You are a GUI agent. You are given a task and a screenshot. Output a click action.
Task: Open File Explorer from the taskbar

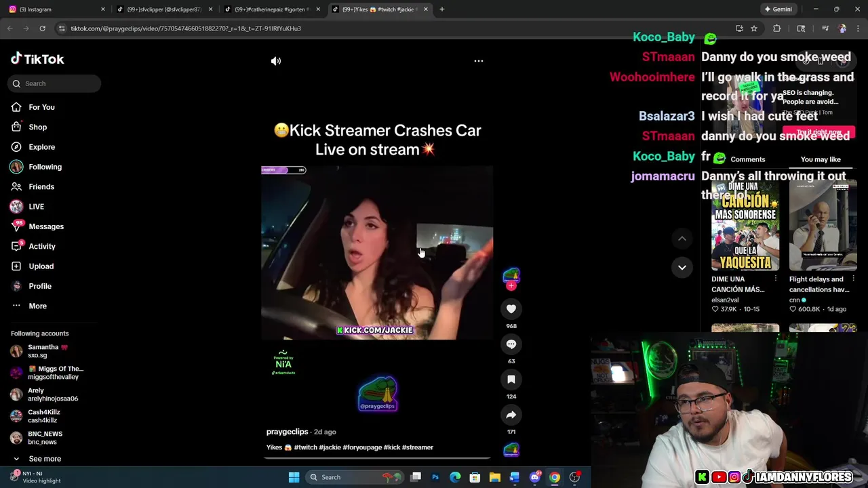coord(495,477)
